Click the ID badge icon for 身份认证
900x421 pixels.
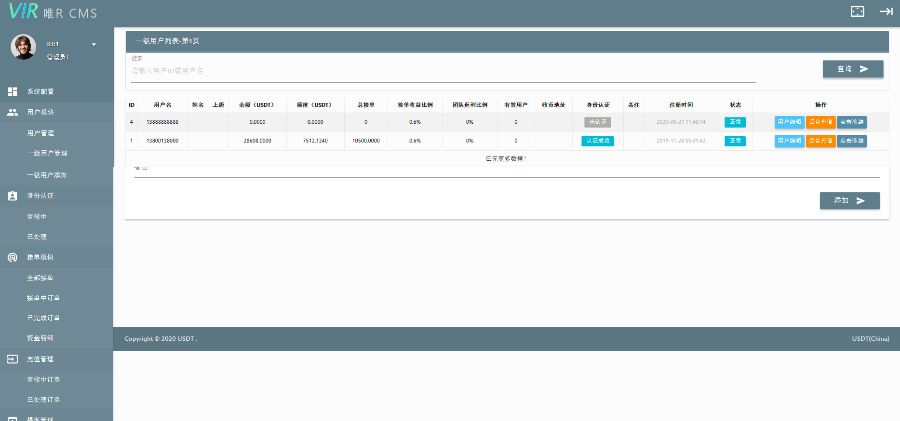click(12, 196)
